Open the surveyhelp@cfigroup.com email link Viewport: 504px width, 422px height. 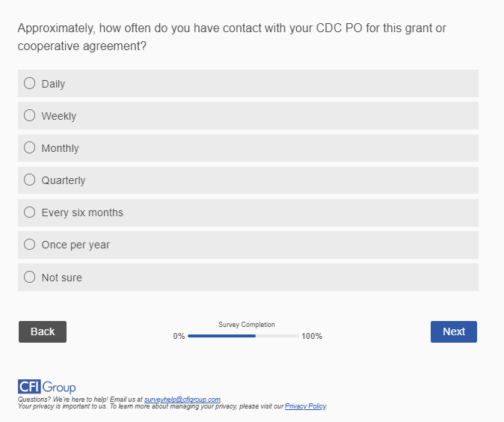click(x=182, y=400)
